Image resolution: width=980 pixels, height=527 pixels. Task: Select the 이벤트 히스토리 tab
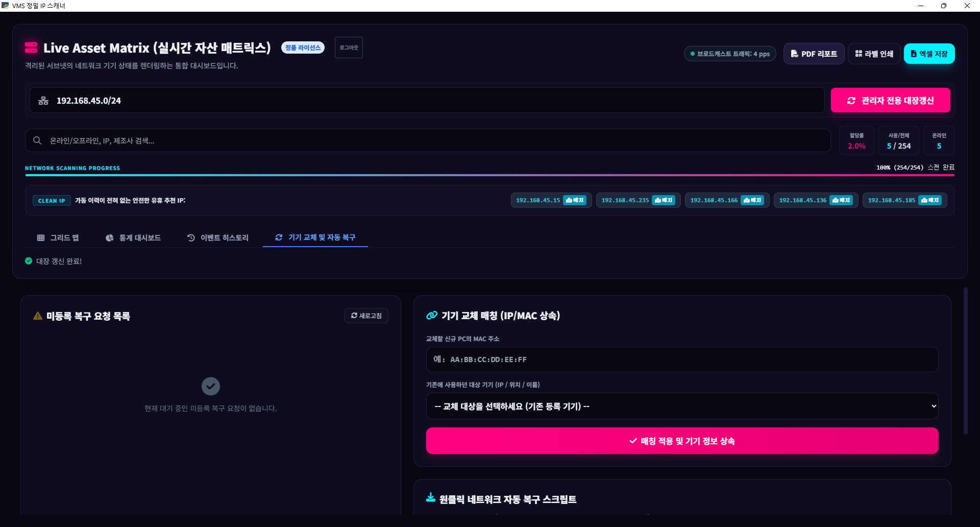click(x=218, y=238)
